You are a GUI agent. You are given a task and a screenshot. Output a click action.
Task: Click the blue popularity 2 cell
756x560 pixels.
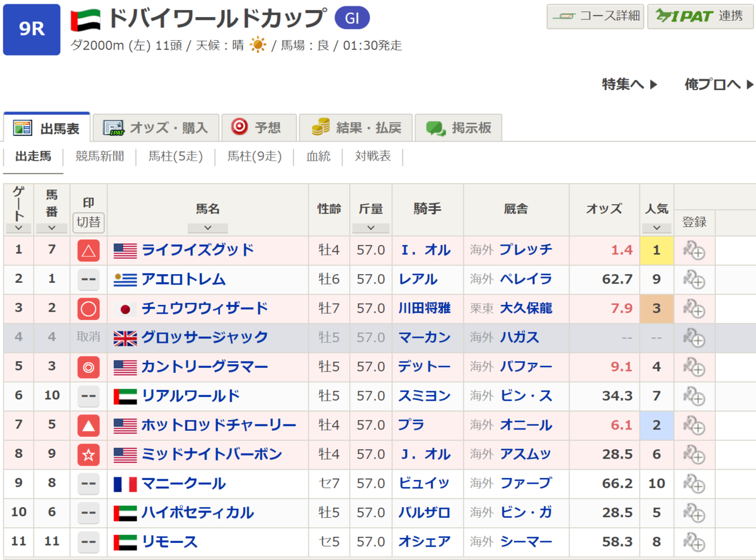[656, 425]
